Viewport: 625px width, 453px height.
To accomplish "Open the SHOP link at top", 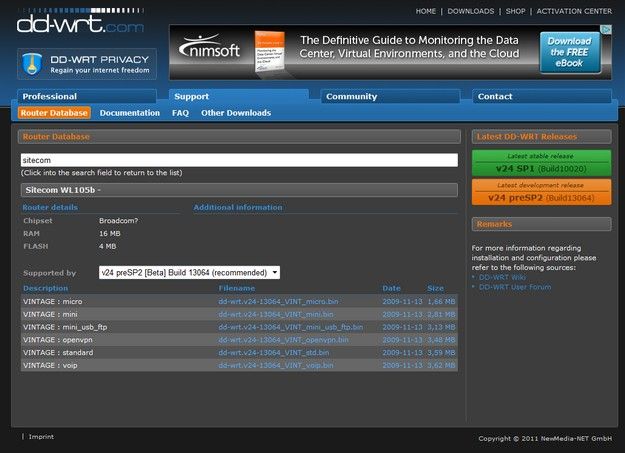I will click(x=515, y=11).
